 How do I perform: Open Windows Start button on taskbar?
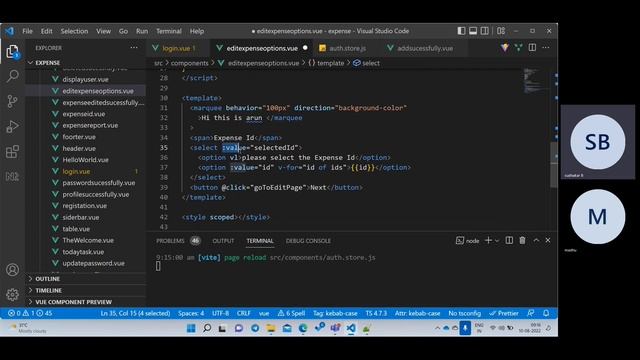pos(191,328)
